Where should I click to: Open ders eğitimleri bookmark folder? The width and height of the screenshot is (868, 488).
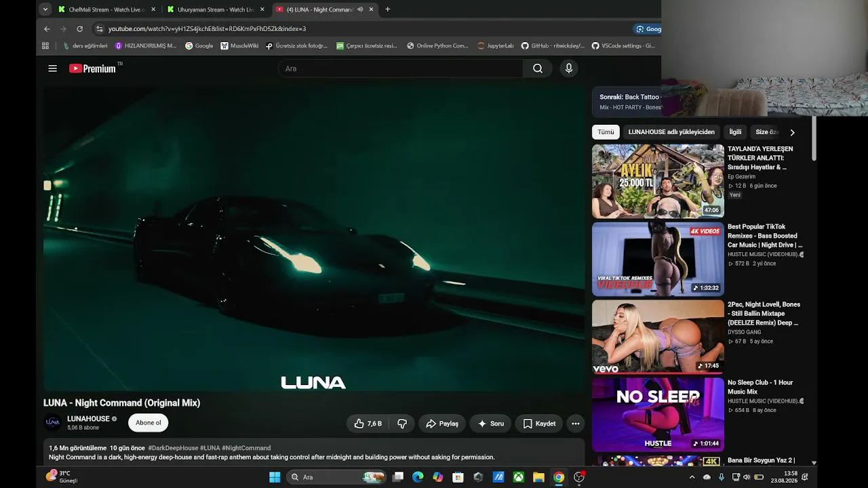pyautogui.click(x=85, y=46)
